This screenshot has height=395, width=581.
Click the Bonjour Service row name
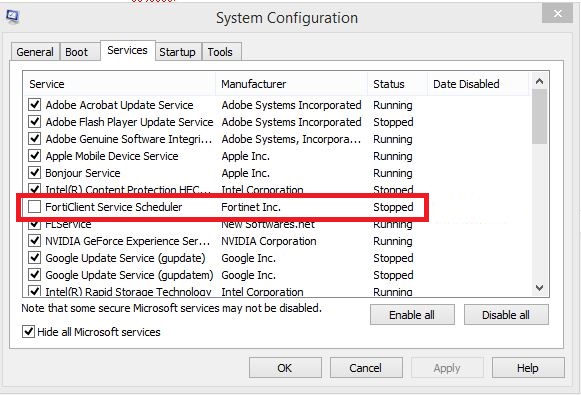[x=83, y=173]
